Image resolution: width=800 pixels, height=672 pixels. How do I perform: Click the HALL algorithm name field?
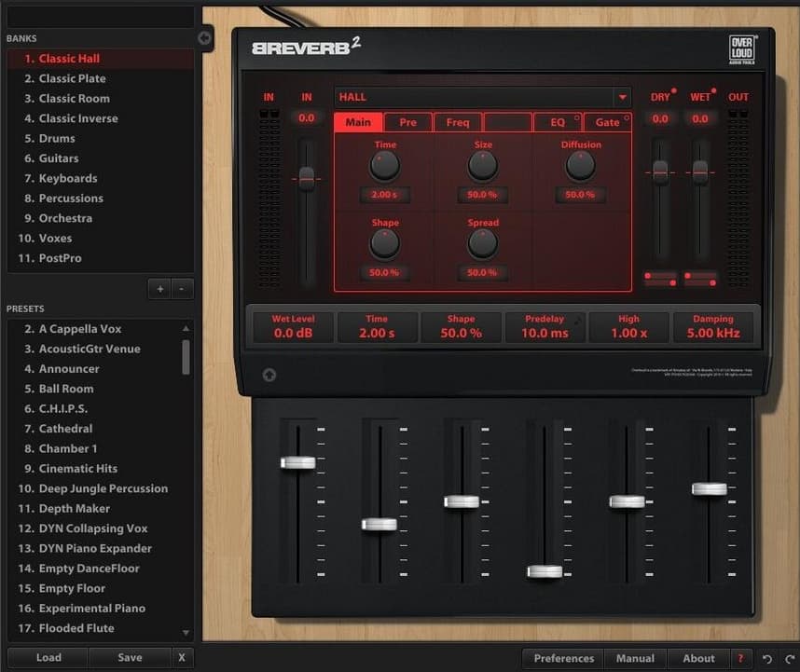click(x=475, y=97)
